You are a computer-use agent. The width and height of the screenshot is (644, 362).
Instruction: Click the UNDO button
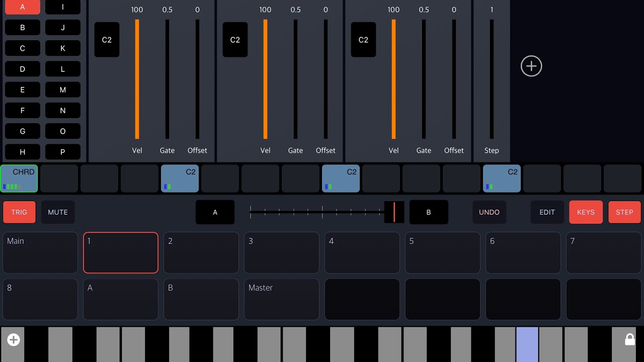coord(489,212)
